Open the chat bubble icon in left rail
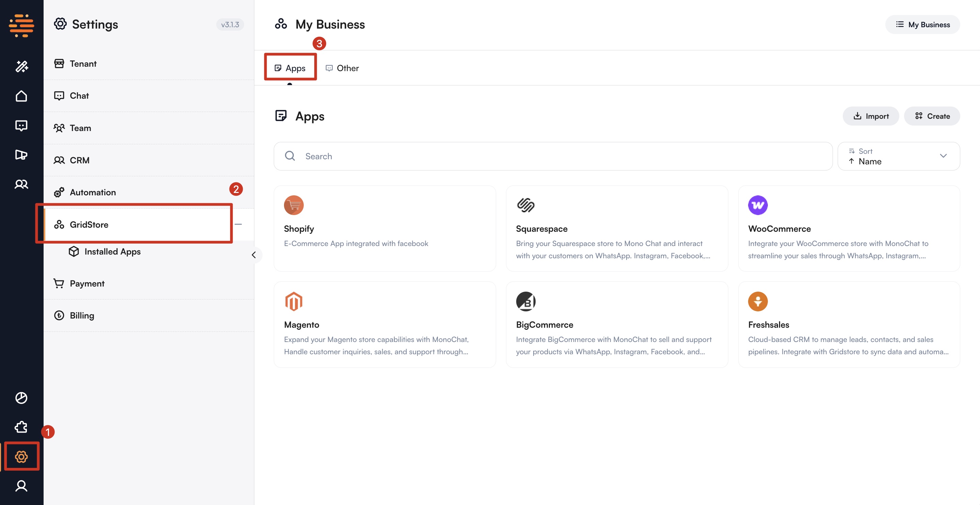This screenshot has width=980, height=505. point(21,125)
